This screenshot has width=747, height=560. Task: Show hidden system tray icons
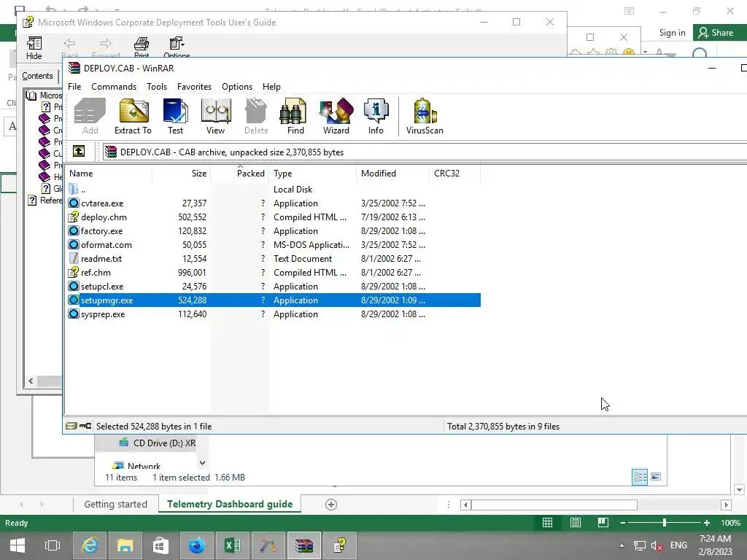pos(622,545)
